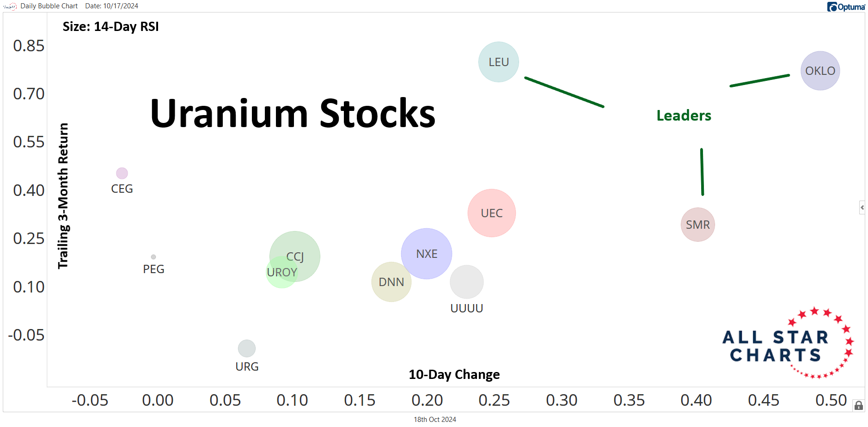868x427 pixels.
Task: Pick the UEC bubble
Action: click(491, 213)
